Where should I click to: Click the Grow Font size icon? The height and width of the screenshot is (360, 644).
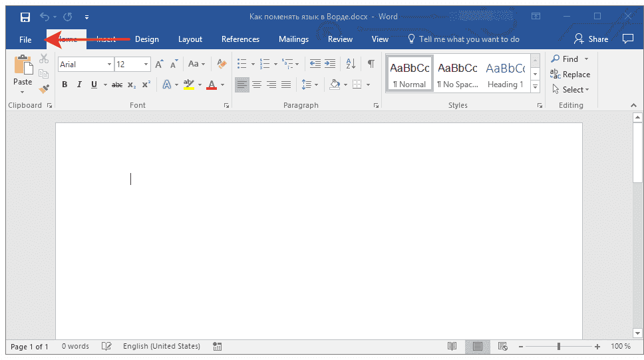159,65
